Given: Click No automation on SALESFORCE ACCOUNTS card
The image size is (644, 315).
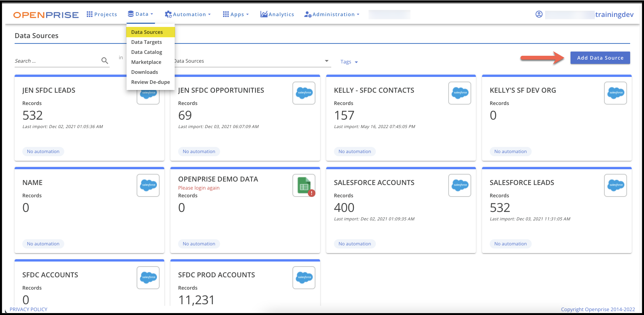Looking at the screenshot, I should [355, 244].
